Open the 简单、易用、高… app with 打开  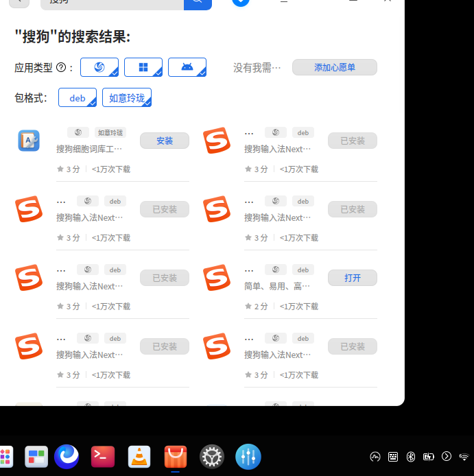point(353,278)
